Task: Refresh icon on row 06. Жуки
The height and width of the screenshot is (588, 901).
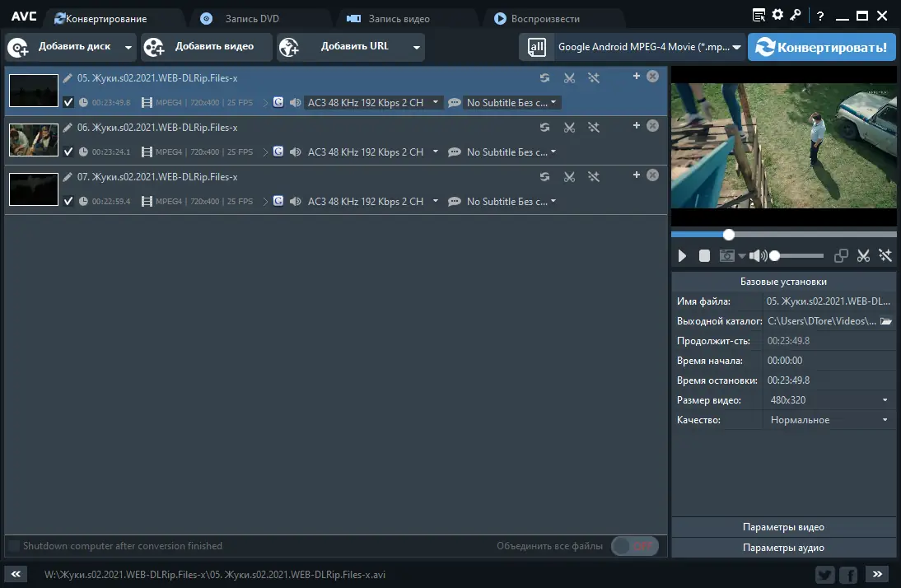Action: click(x=544, y=127)
